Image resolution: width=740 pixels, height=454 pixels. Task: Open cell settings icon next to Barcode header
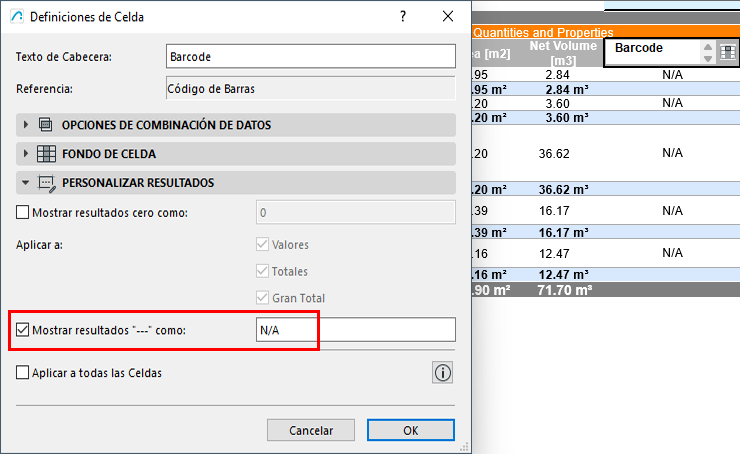coord(727,52)
